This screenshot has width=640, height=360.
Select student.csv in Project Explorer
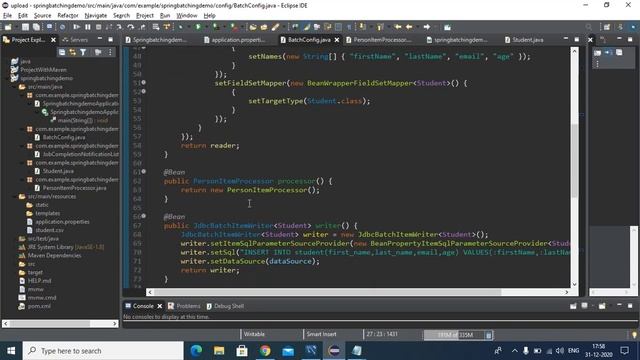pos(45,230)
